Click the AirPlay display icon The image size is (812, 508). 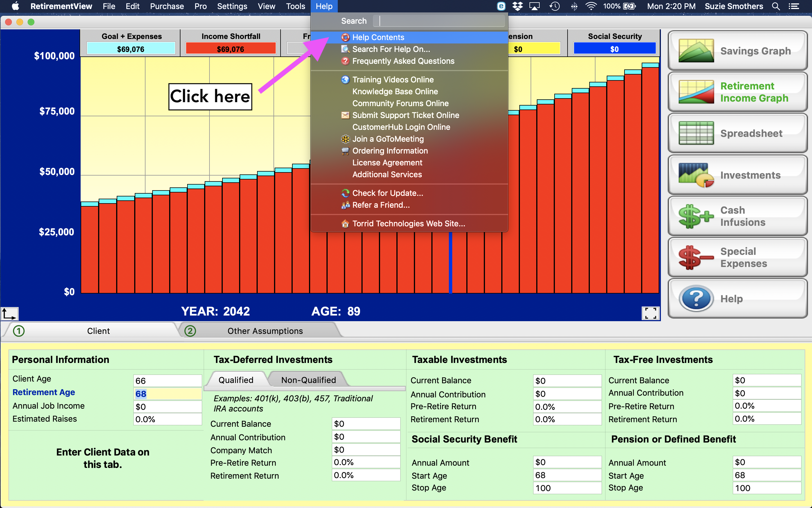pyautogui.click(x=535, y=6)
